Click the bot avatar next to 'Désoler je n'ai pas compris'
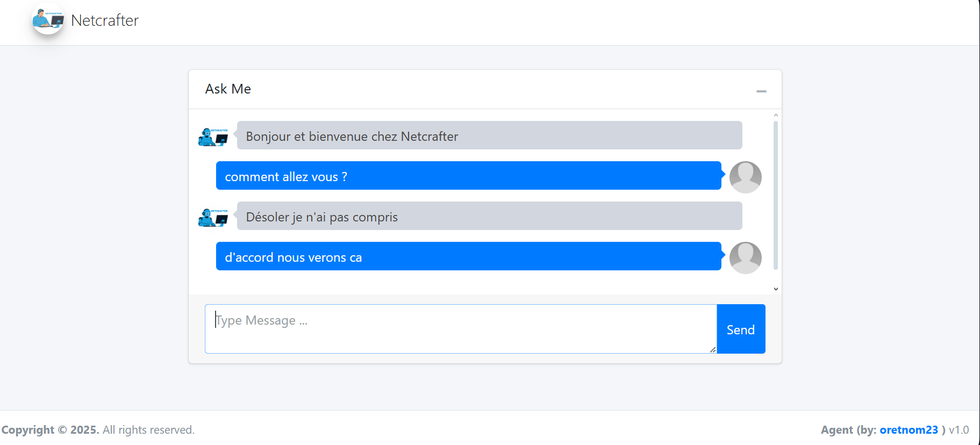 tap(213, 217)
